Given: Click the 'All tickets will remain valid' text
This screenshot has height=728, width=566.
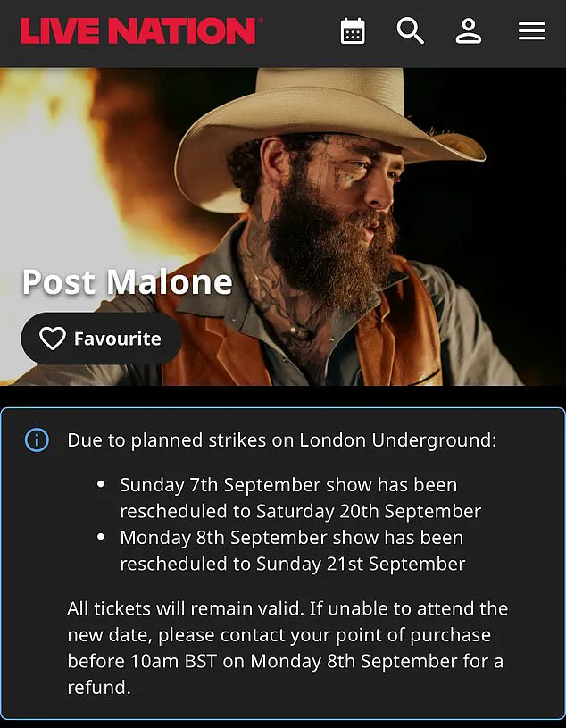Looking at the screenshot, I should click(187, 608).
